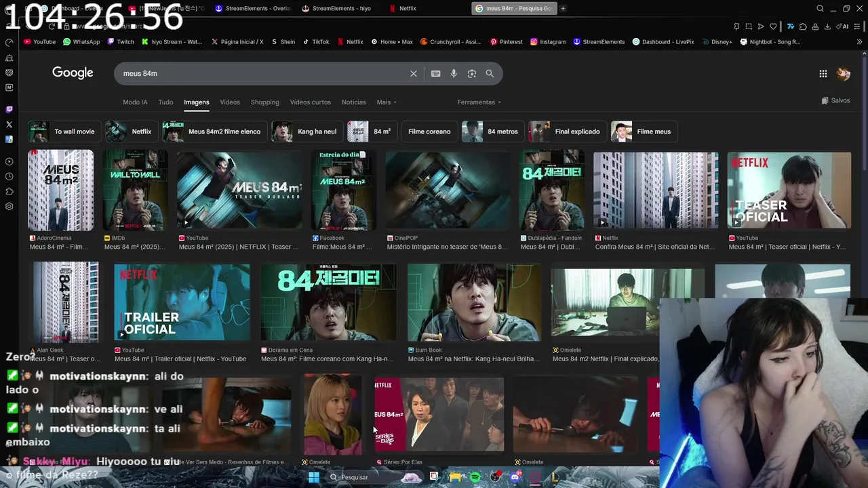Image resolution: width=868 pixels, height=488 pixels.
Task: Open Salvos saved items link
Action: tap(835, 101)
